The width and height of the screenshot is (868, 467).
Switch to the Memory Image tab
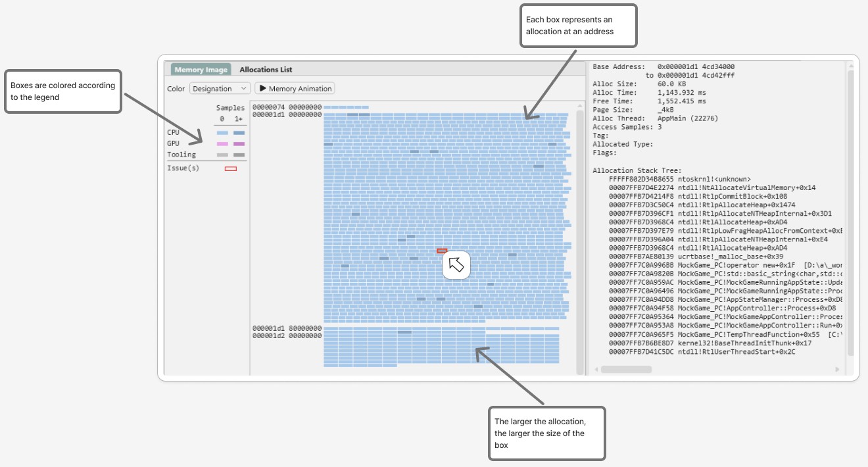tap(201, 70)
